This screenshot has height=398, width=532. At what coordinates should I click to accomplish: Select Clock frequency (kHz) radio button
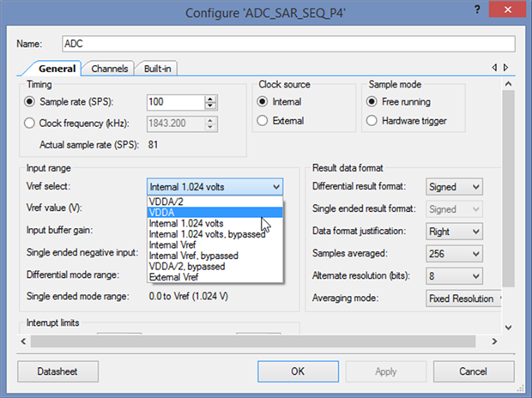pos(32,123)
